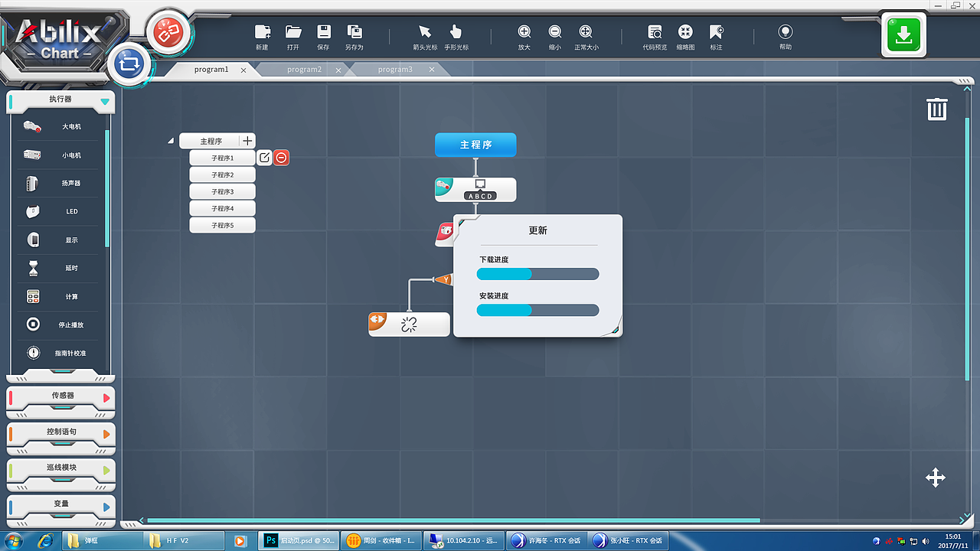980x551 pixels.
Task: Click the red link connection button
Action: coord(168,33)
